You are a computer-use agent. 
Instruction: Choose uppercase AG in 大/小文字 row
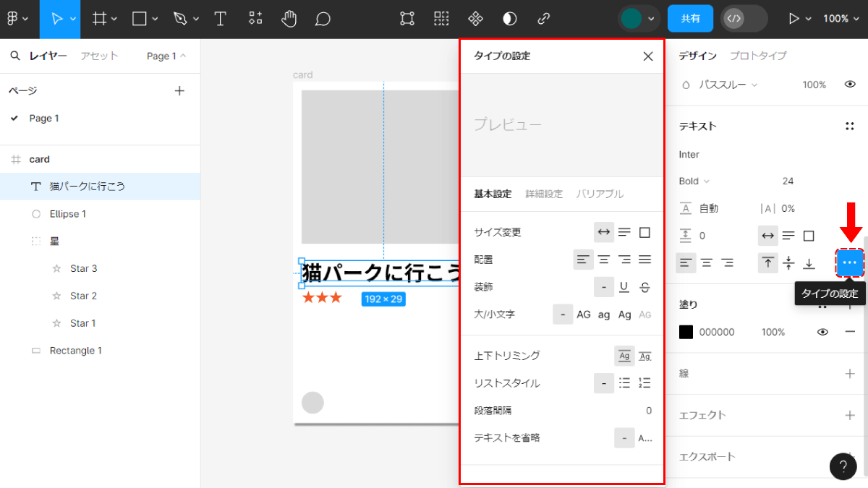point(584,314)
